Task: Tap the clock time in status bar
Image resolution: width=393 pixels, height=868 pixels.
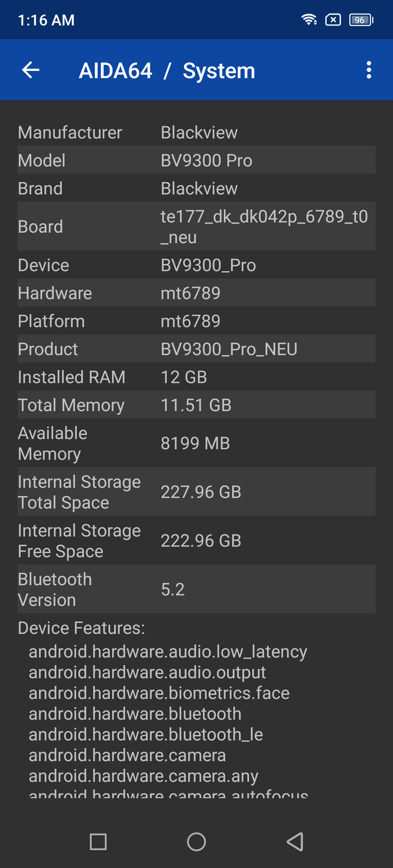Action: (46, 20)
